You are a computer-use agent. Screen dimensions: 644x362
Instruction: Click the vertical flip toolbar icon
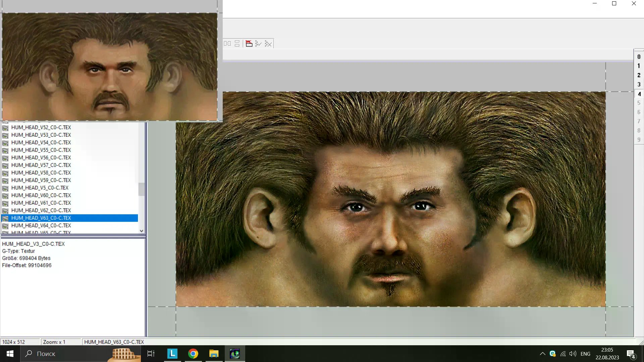[x=237, y=44]
